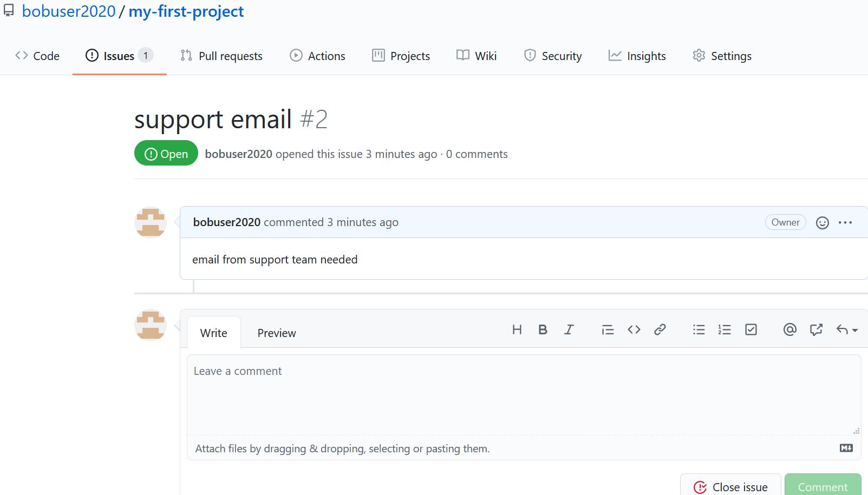The height and width of the screenshot is (495, 868).
Task: Add a link to comment
Action: coord(660,329)
